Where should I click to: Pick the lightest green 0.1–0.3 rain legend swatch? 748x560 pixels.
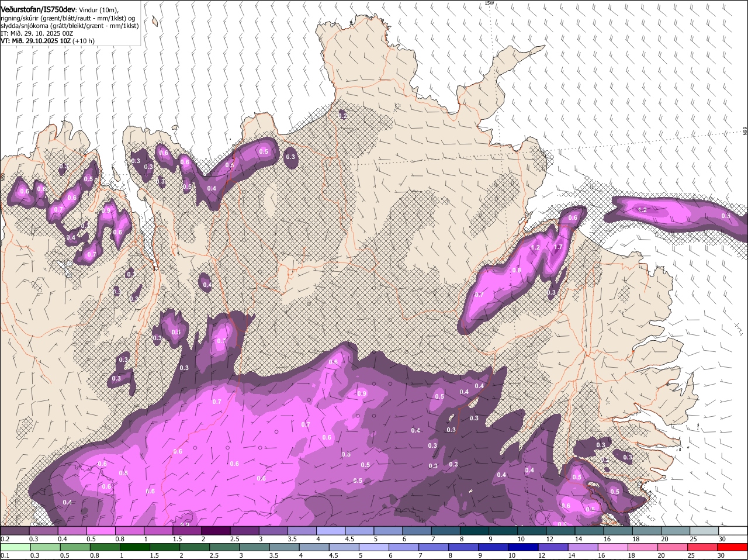(x=15, y=547)
